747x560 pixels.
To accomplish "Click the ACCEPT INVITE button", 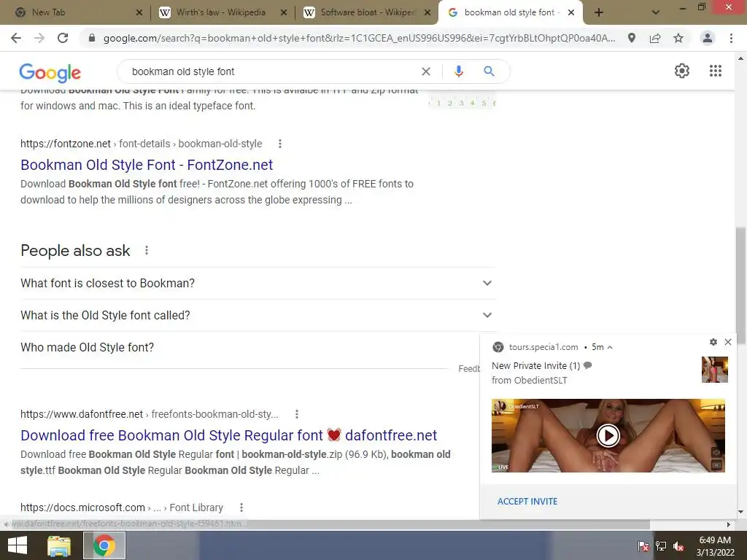I will click(527, 502).
